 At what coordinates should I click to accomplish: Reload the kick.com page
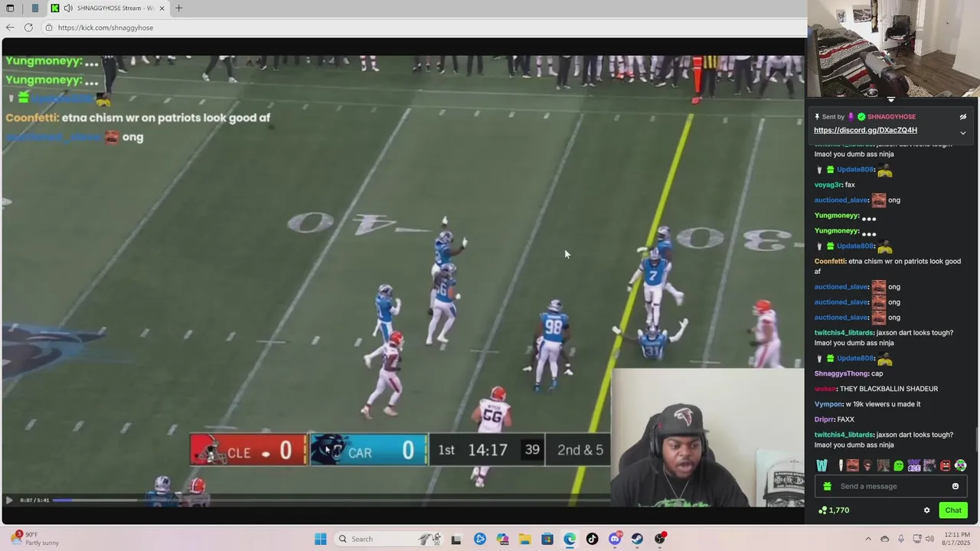[x=28, y=28]
